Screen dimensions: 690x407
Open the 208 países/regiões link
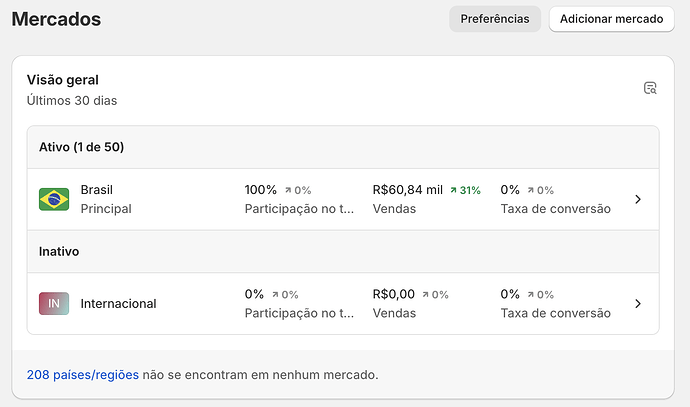[x=83, y=375]
